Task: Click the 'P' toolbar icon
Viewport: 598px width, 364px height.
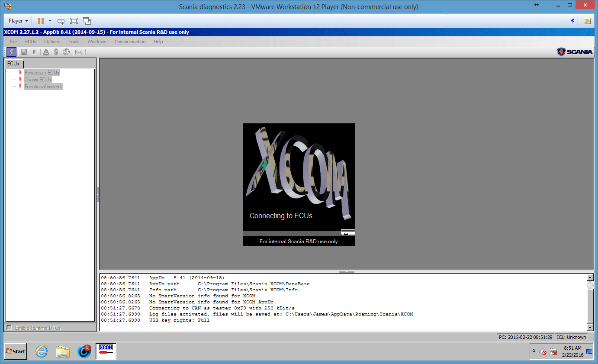Action: (x=34, y=52)
